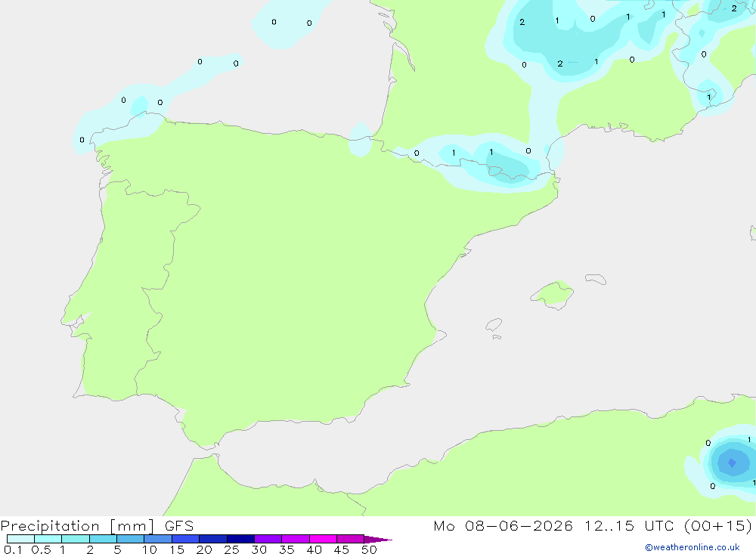Click the "35" legend scale label

coord(287,549)
